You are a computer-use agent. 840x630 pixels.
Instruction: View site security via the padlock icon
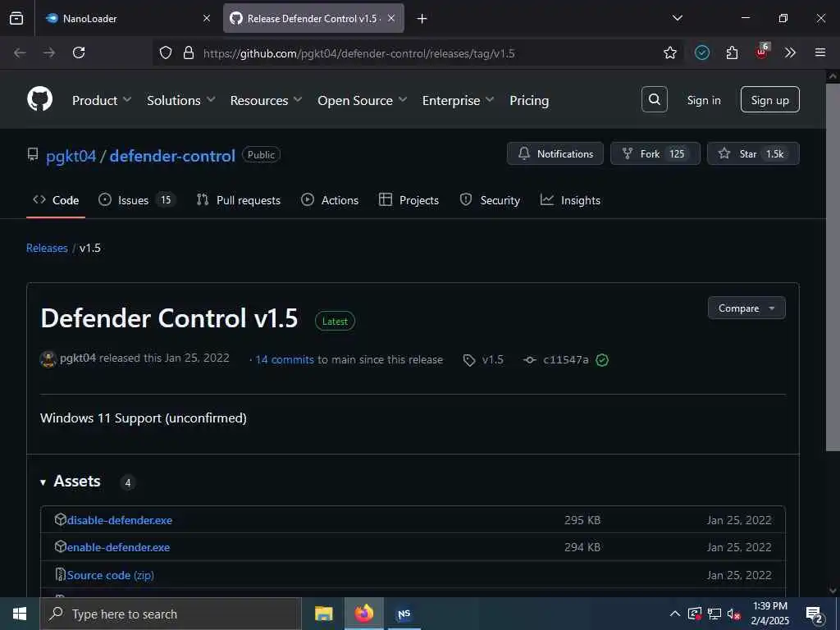tap(188, 52)
